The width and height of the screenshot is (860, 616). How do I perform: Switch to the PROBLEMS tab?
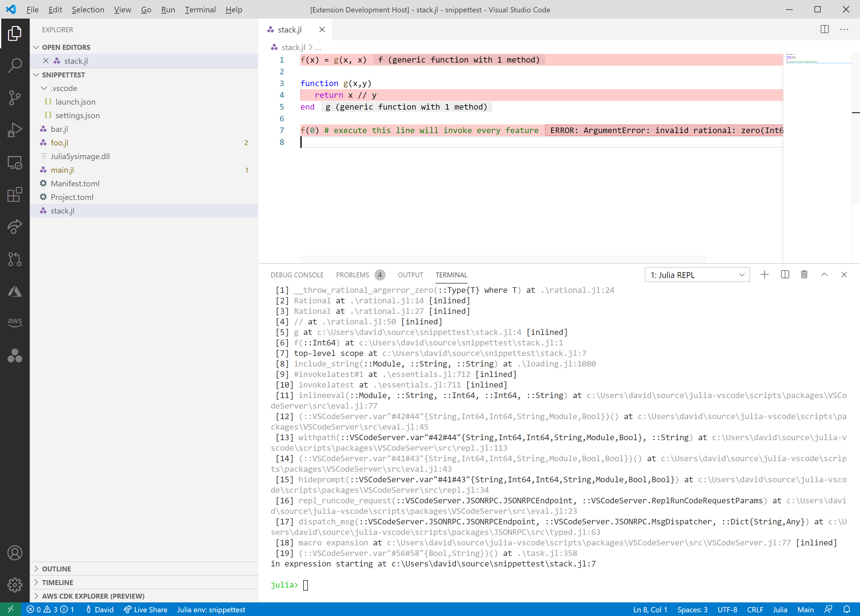(352, 275)
